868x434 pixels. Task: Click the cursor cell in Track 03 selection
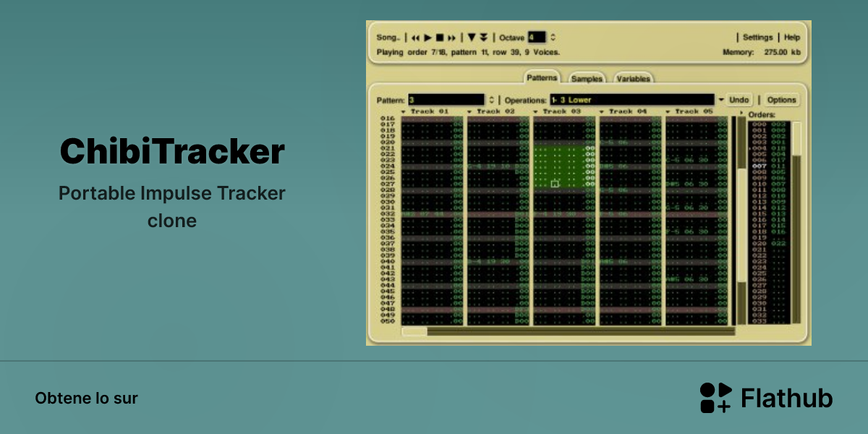(x=555, y=184)
